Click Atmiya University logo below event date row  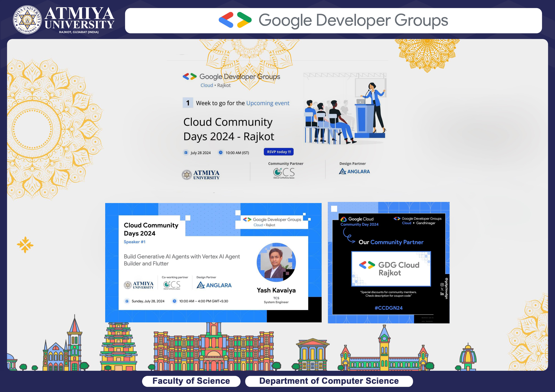(x=201, y=175)
